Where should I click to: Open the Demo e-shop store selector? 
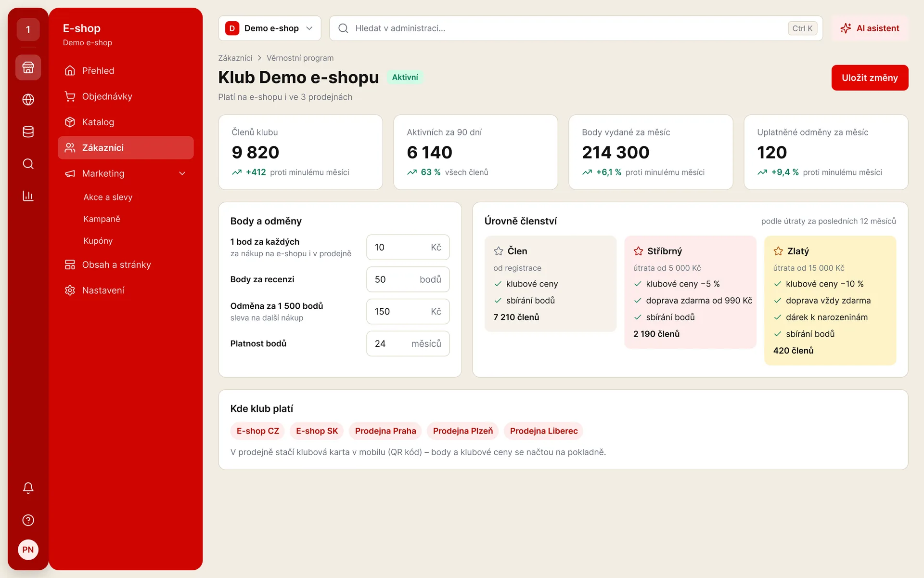click(x=269, y=28)
